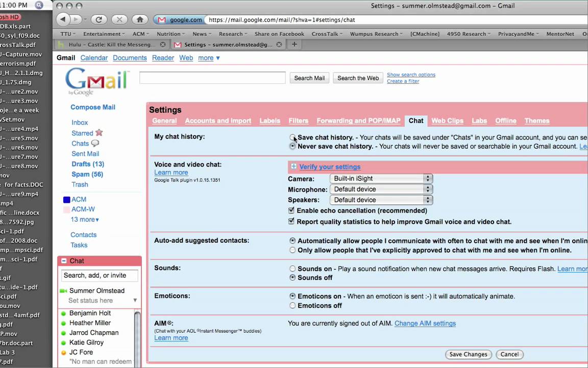Close the Hulu Castle tab
Screen dimensions: 588x368
point(163,44)
